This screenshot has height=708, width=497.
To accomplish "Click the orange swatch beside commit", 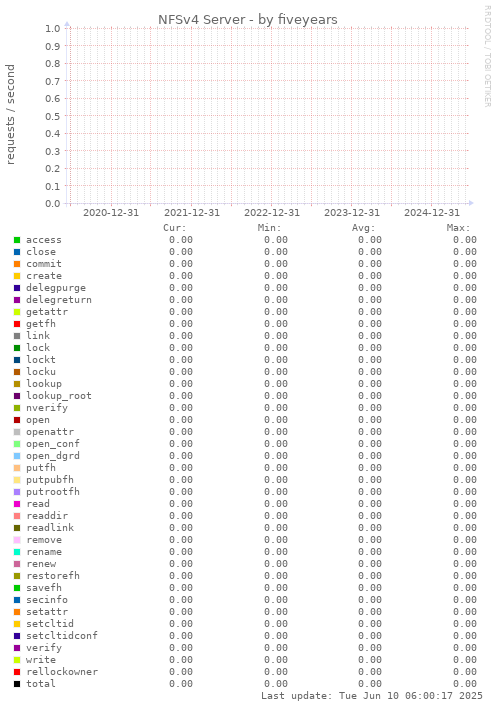I will [x=17, y=264].
